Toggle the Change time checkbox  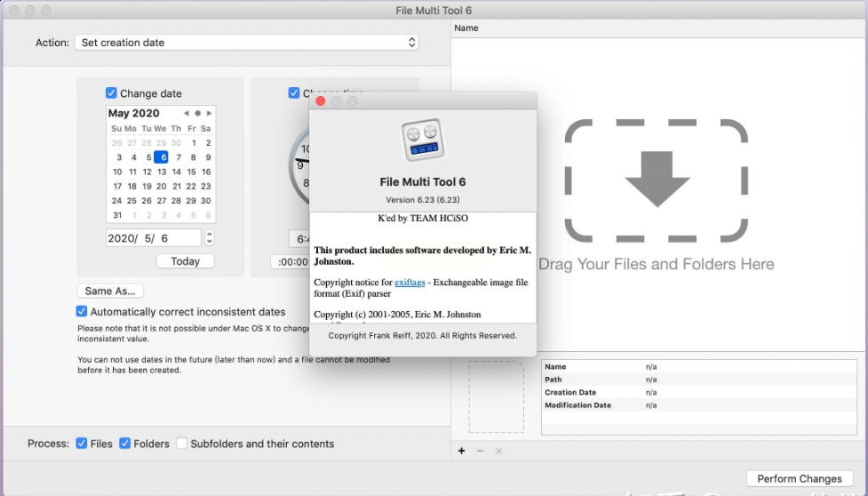coord(294,93)
